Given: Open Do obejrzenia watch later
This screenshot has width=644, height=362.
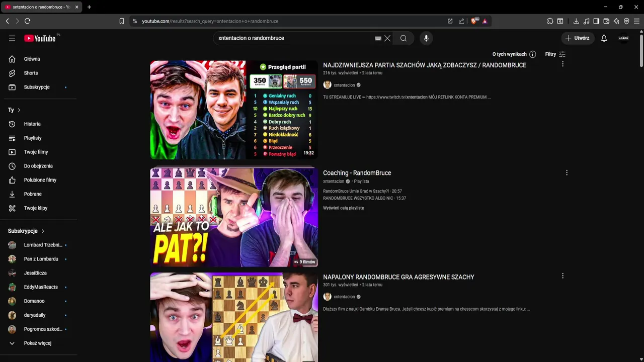Looking at the screenshot, I should (38, 166).
